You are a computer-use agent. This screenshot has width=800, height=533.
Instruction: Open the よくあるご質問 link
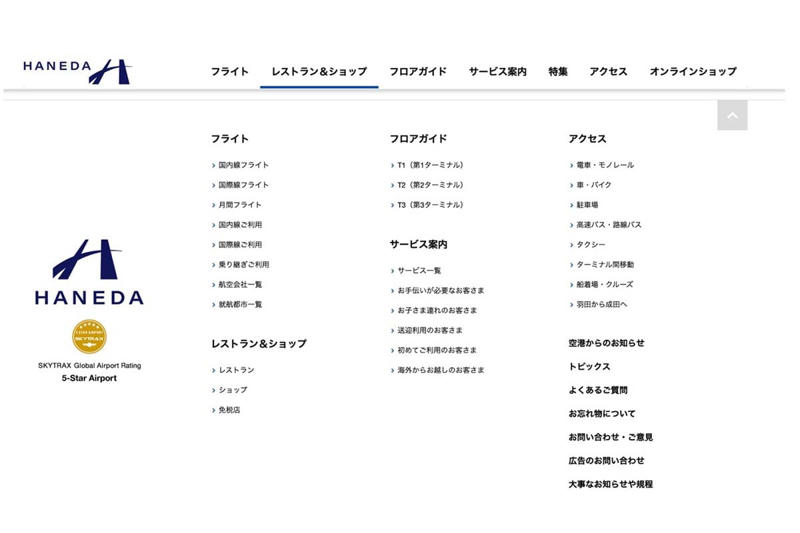(598, 390)
